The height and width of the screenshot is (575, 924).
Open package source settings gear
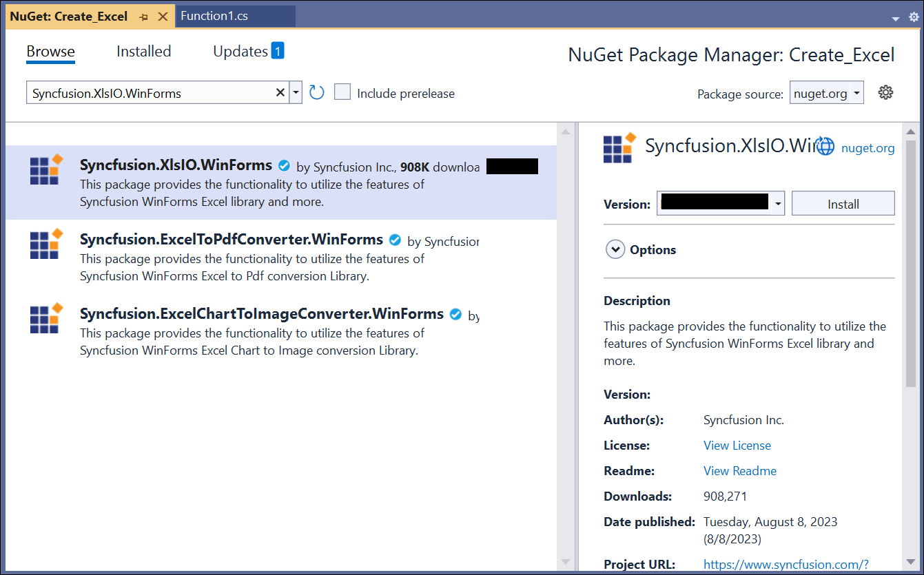tap(885, 93)
